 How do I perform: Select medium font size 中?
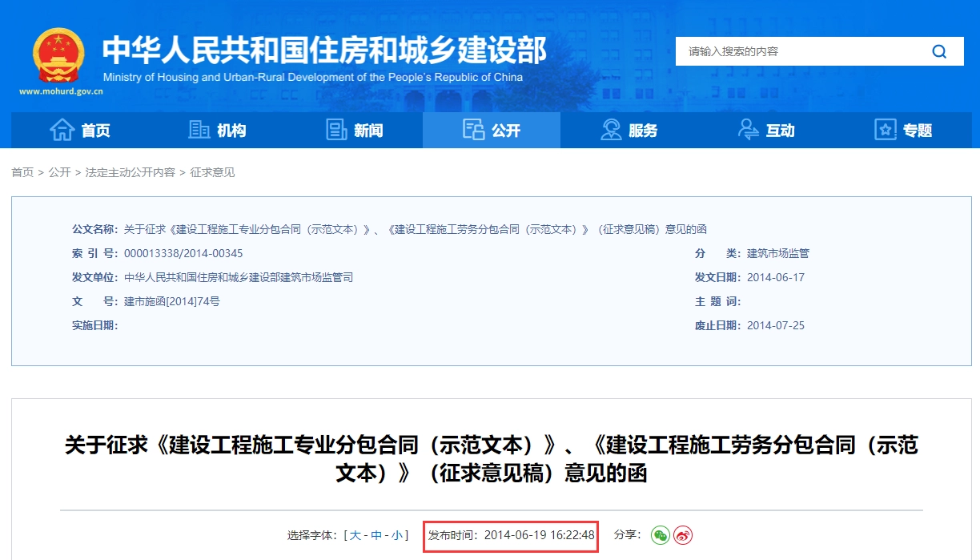click(376, 535)
